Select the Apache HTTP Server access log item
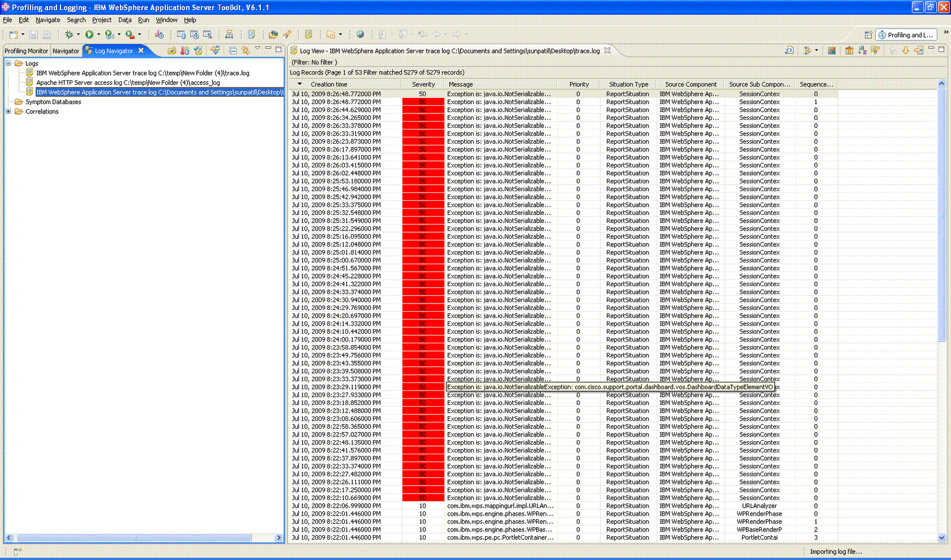The image size is (951, 560). pyautogui.click(x=128, y=83)
